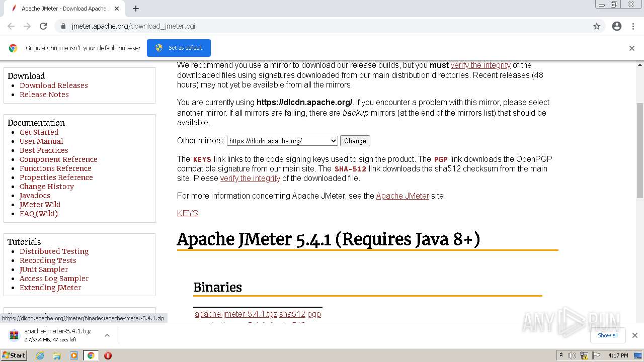644x362 pixels.
Task: Open the Chrome profile avatar menu
Action: click(617, 26)
